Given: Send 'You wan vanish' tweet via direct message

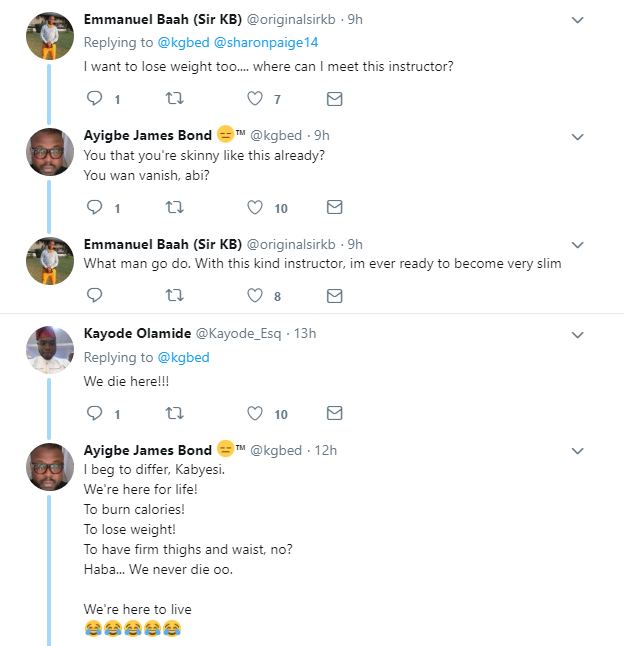Looking at the screenshot, I should coord(335,208).
